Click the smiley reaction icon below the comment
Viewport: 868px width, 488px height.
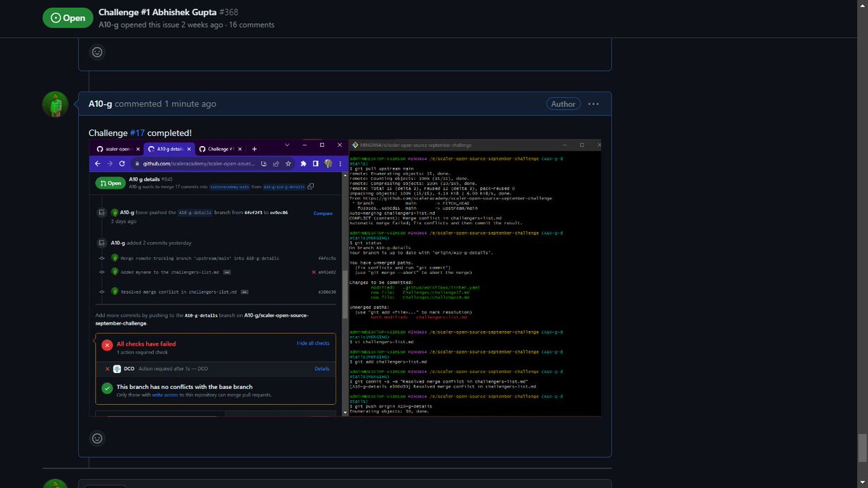(97, 438)
